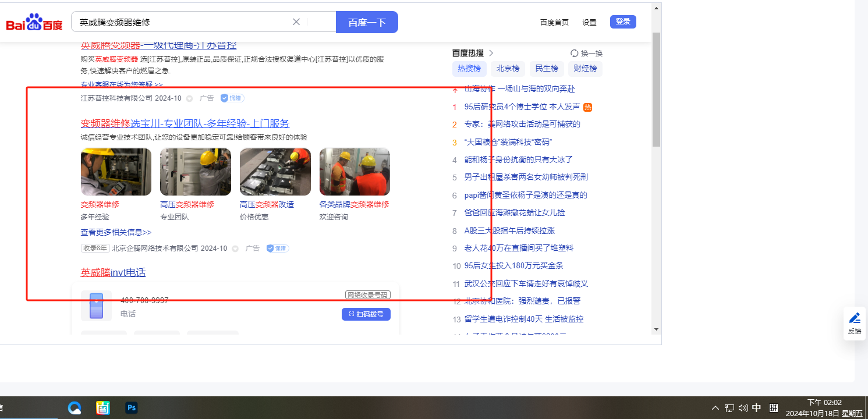Click the thumbnail above 高压变频器改造

(275, 172)
